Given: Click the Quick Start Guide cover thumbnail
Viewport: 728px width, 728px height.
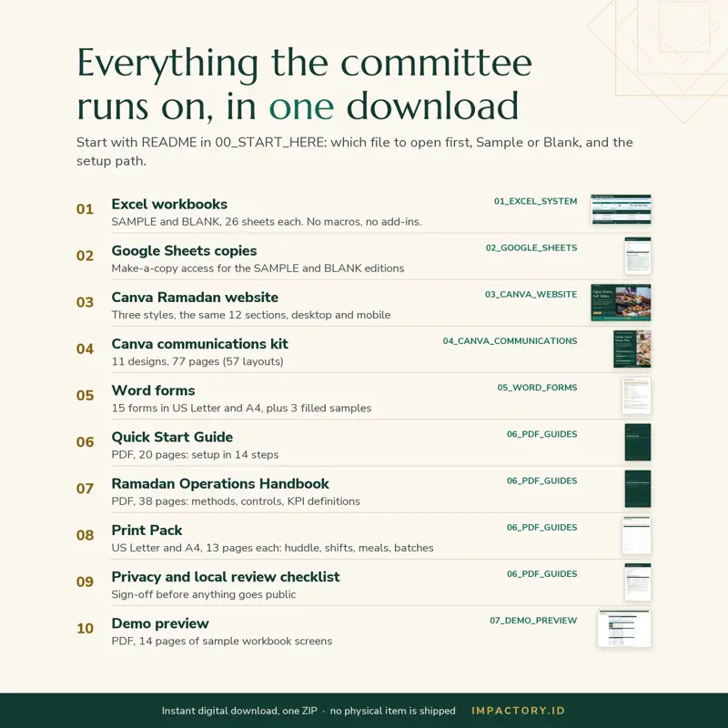Looking at the screenshot, I should coord(638,442).
